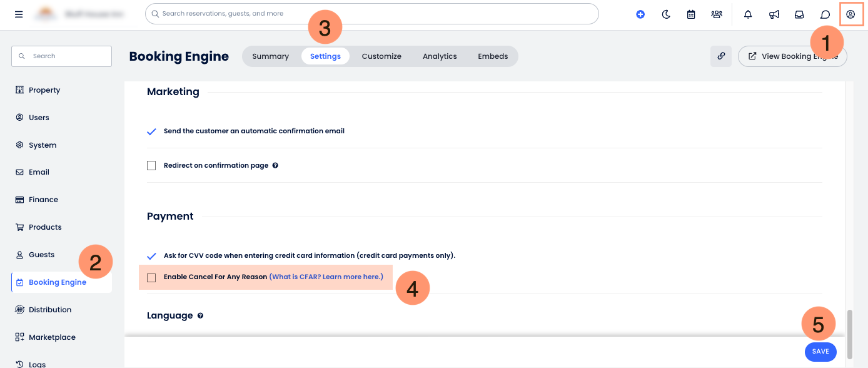Open announcements with the megaphone icon

(774, 14)
